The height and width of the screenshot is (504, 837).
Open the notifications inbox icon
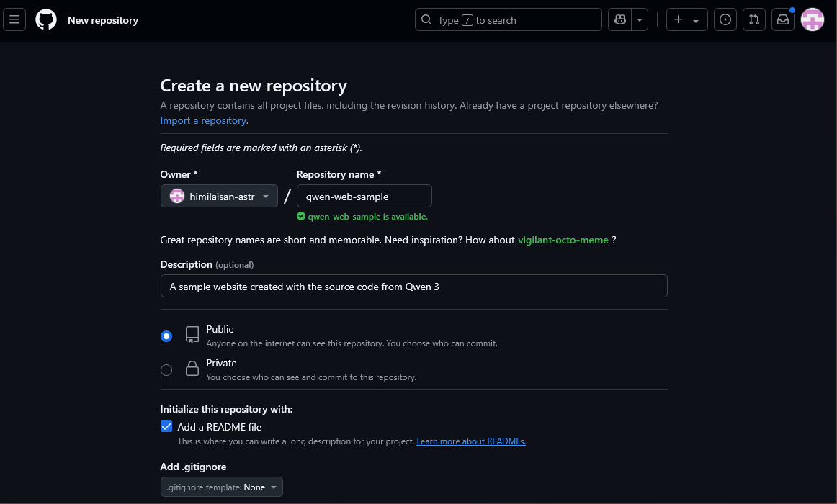tap(782, 19)
